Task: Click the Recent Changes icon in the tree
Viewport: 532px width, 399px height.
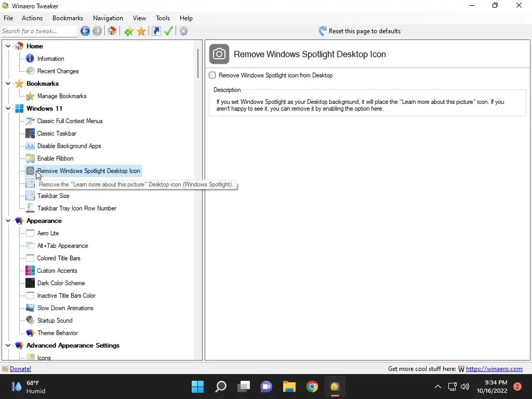Action: pos(30,71)
